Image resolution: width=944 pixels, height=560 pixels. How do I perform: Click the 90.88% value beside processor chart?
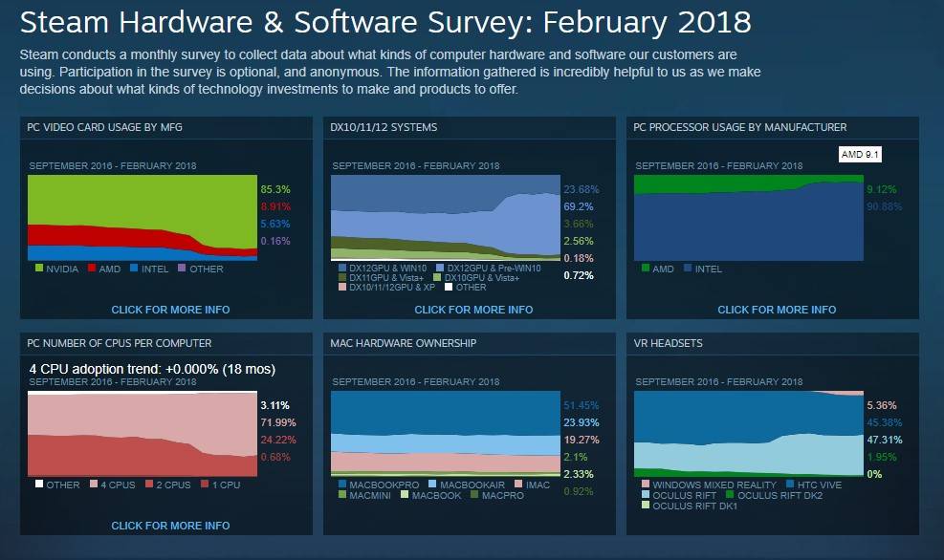coord(885,207)
